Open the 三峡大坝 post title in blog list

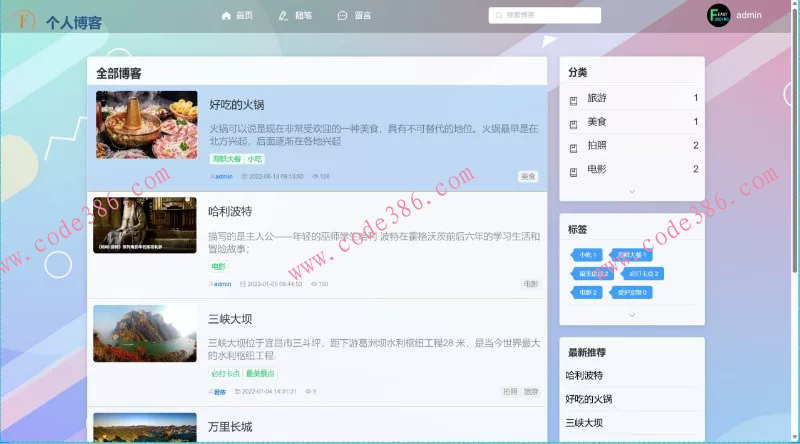click(230, 319)
